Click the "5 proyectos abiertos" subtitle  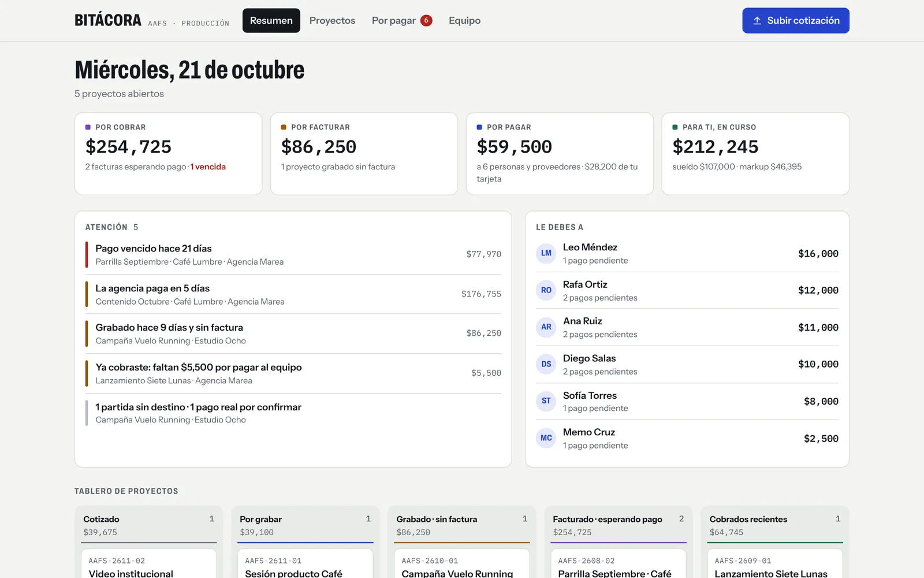coord(119,94)
